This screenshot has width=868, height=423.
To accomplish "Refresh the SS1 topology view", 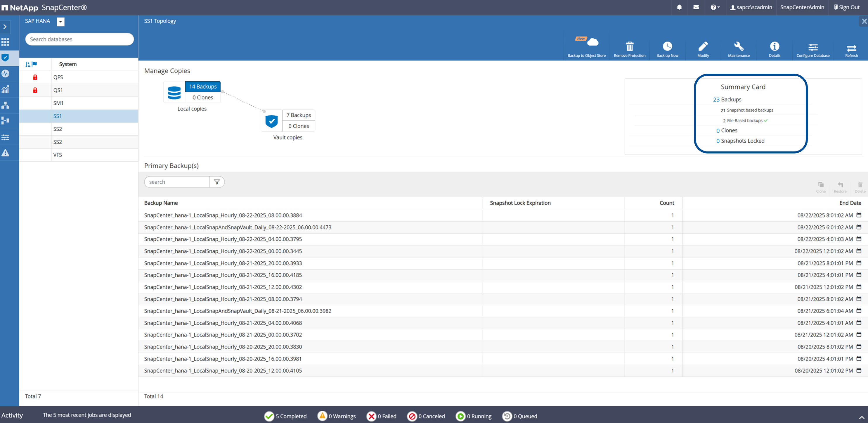I will (851, 48).
